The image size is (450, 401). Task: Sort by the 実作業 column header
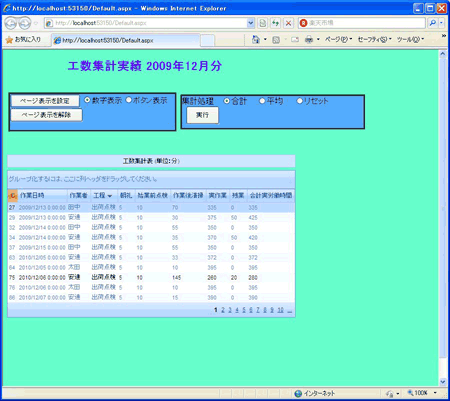click(x=218, y=196)
